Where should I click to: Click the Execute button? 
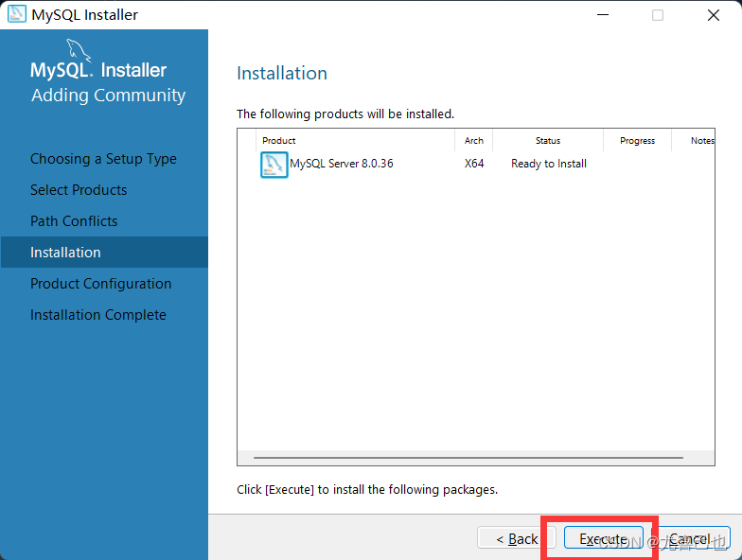click(604, 538)
